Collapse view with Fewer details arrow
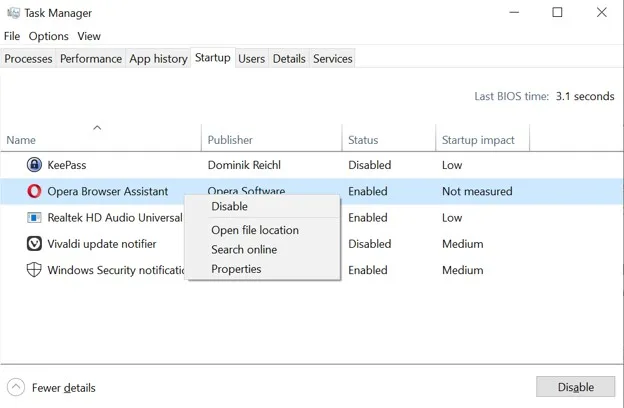Viewport: 624px width, 408px height. 16,387
